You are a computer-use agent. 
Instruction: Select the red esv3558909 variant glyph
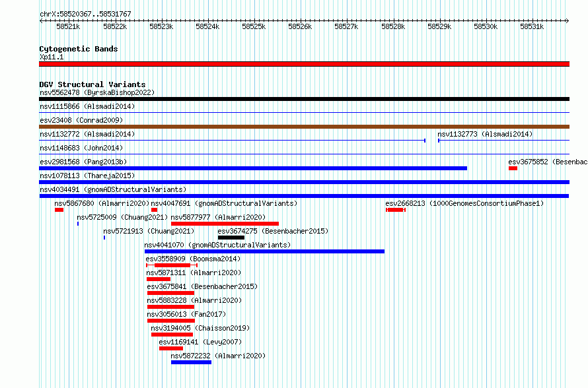[x=172, y=265]
